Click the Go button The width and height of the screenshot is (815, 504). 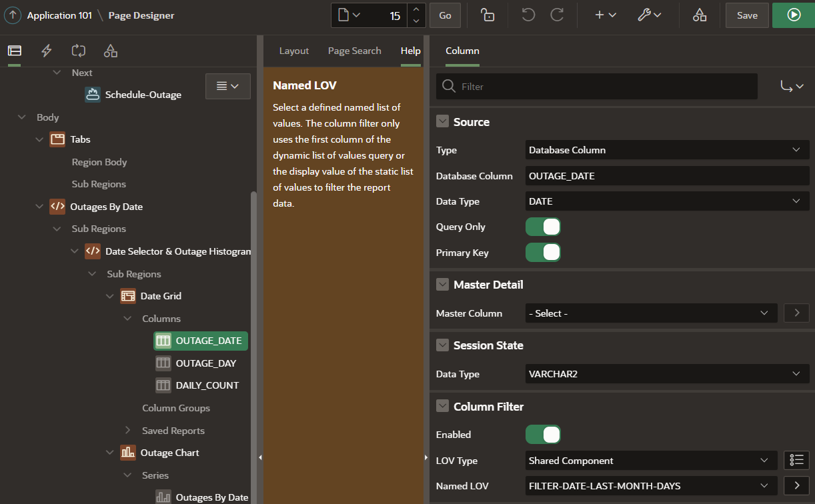tap(445, 15)
